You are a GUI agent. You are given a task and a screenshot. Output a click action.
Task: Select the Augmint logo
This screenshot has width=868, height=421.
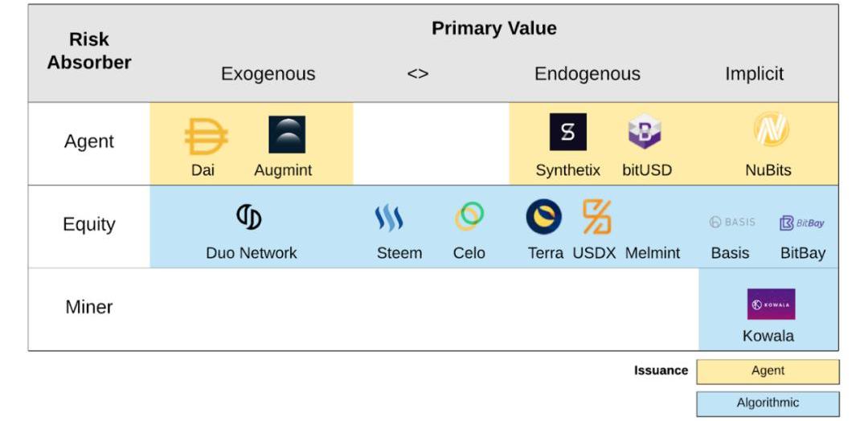pyautogui.click(x=287, y=134)
